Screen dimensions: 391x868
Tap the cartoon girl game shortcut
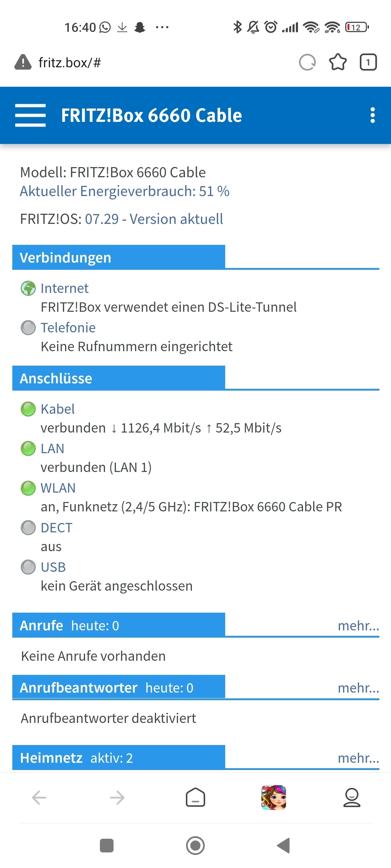(274, 797)
